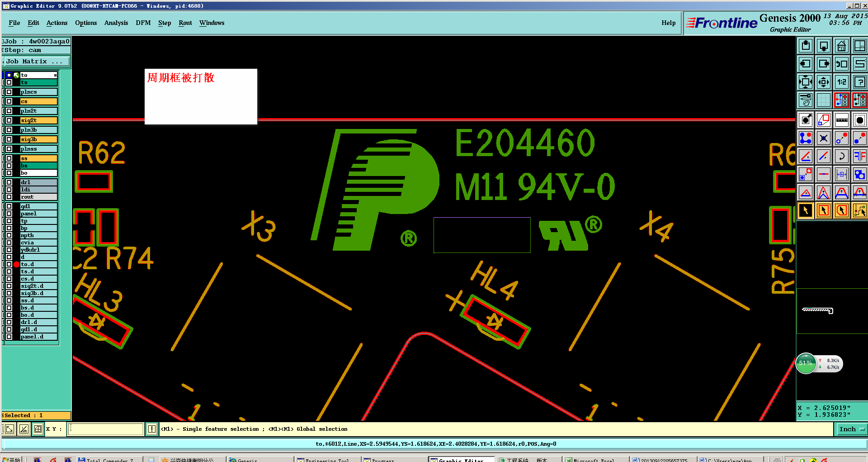Expand the 'to' layer row options

click(x=55, y=75)
